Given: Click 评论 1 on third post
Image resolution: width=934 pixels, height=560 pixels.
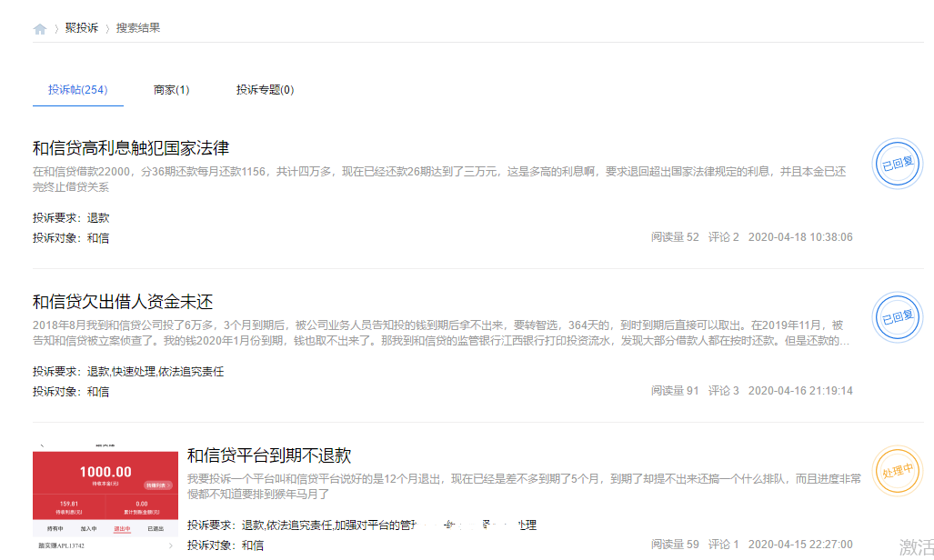Looking at the screenshot, I should 724,545.
